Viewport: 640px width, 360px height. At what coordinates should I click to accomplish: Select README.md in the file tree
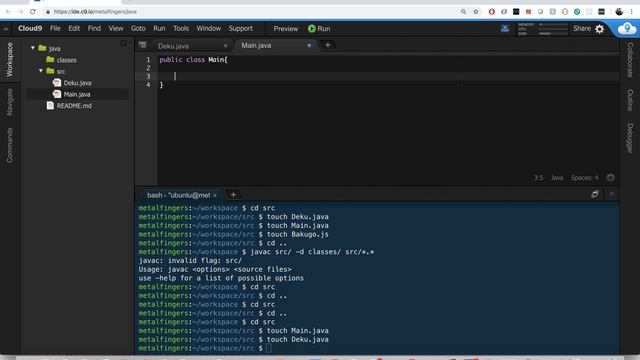tap(74, 105)
